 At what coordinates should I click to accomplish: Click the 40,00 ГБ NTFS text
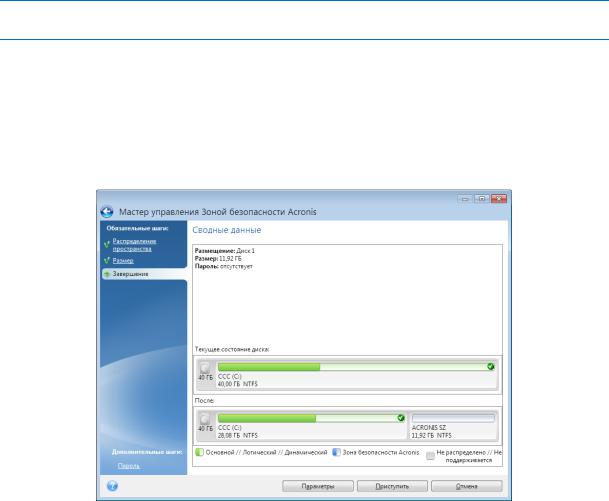click(x=238, y=384)
